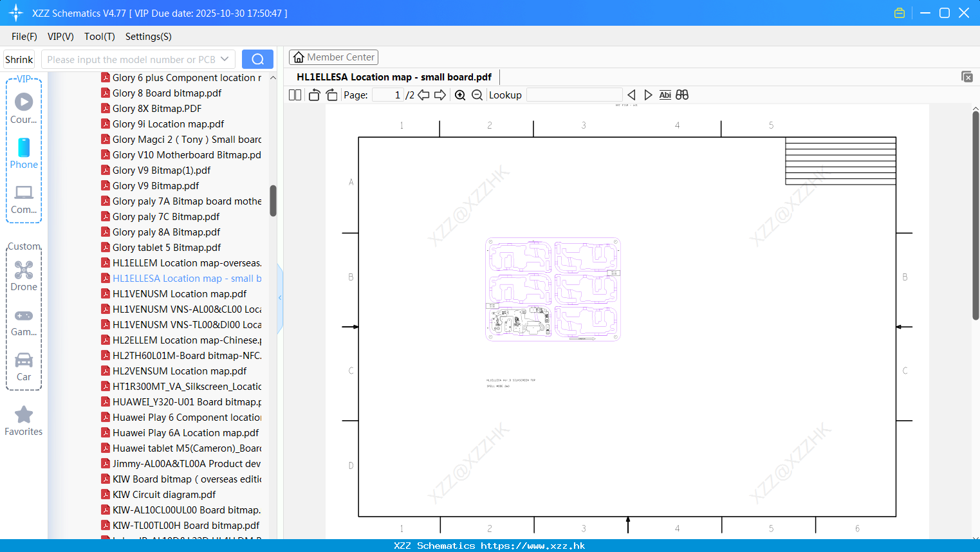980x552 pixels.
Task: Open HL2ELLEM Location map-Chinese file
Action: [x=187, y=340]
